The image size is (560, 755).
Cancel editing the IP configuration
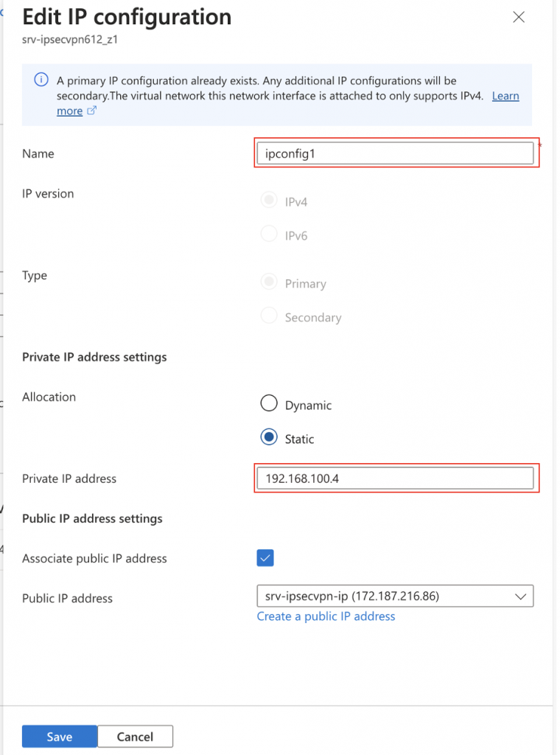(135, 737)
